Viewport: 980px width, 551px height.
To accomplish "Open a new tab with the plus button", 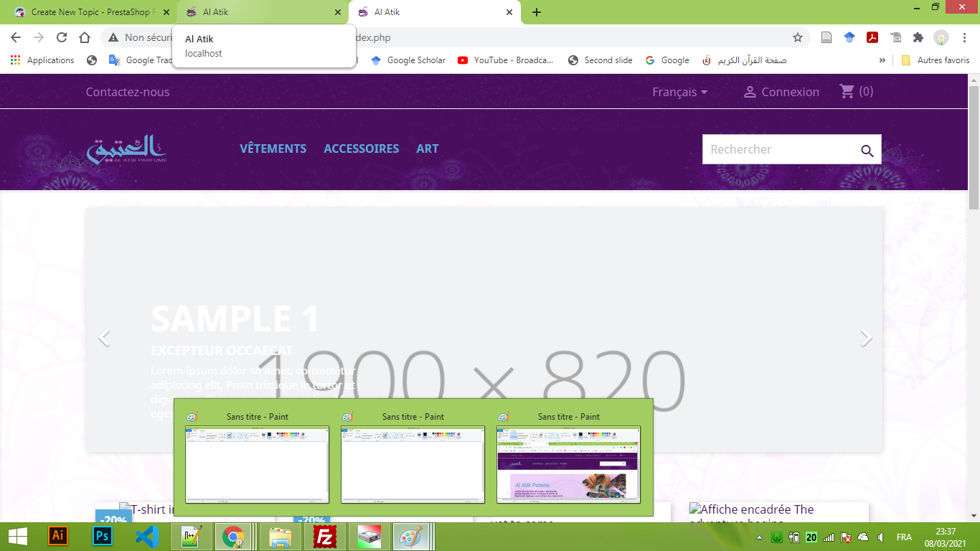I will (x=537, y=12).
